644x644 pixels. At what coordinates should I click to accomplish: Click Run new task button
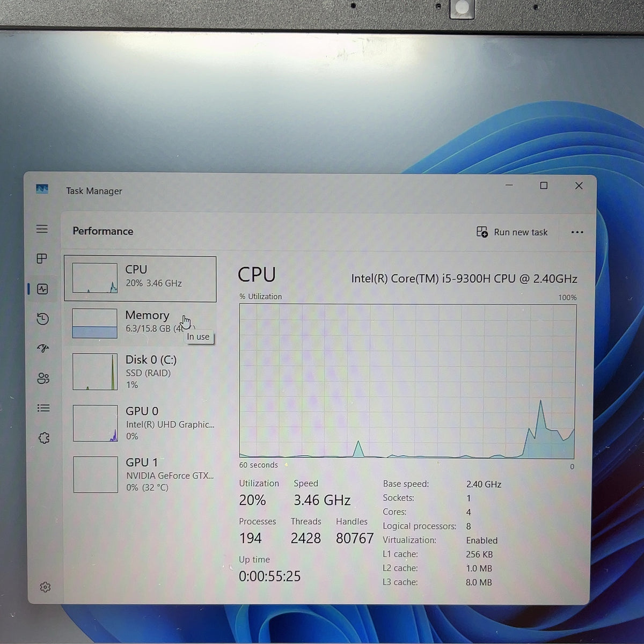512,232
